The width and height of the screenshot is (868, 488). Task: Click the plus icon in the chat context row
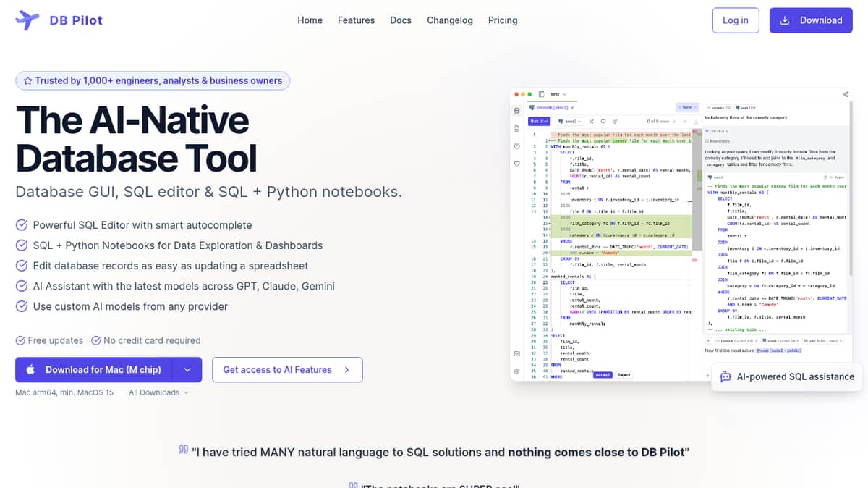(x=708, y=340)
